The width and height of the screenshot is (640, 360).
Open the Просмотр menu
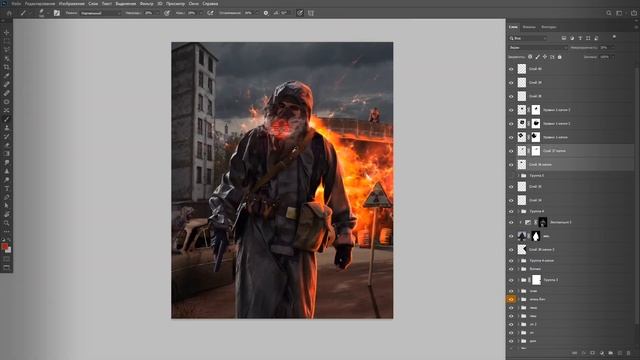176,4
